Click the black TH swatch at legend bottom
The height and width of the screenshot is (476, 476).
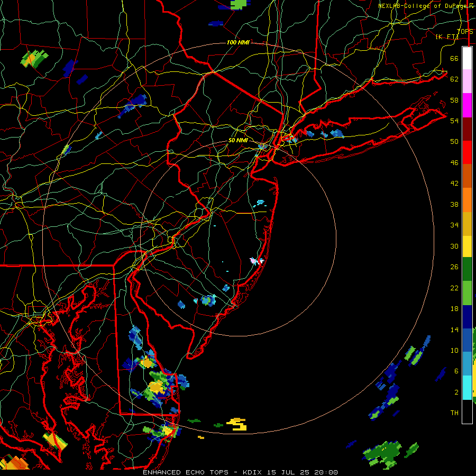pos(467,411)
